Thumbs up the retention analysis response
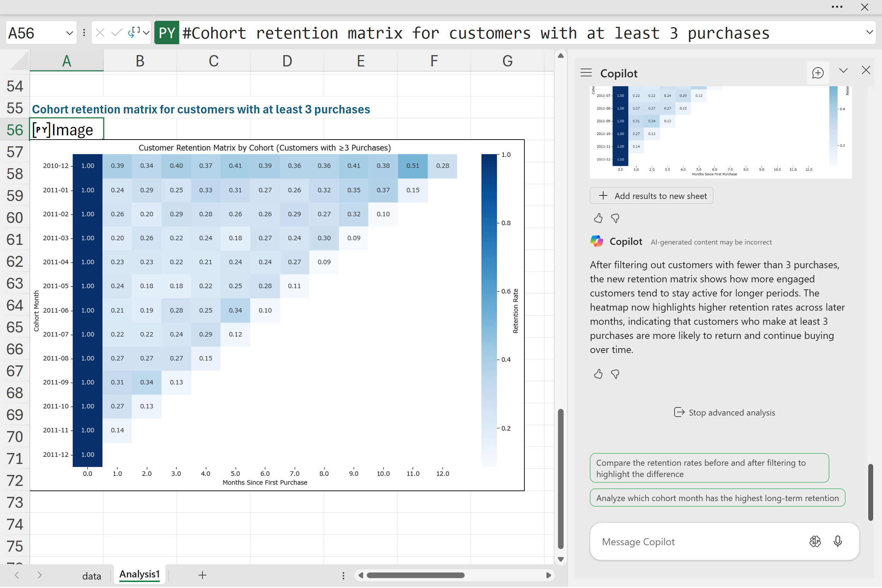Viewport: 882px width, 588px height. pos(598,374)
